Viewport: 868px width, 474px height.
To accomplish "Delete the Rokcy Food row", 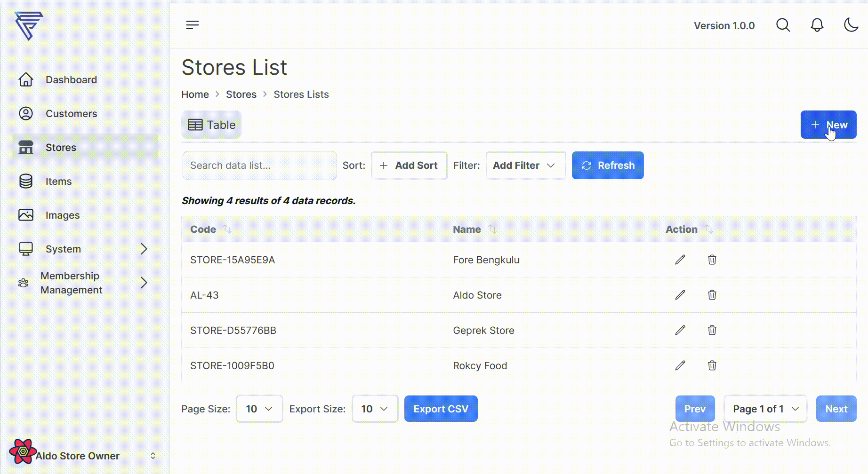I will (712, 365).
